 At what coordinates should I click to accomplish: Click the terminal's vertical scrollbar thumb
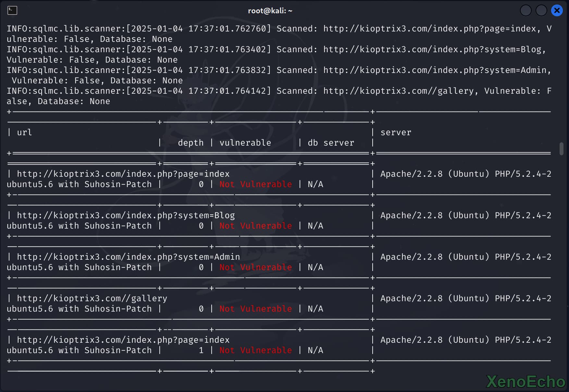[x=562, y=149]
